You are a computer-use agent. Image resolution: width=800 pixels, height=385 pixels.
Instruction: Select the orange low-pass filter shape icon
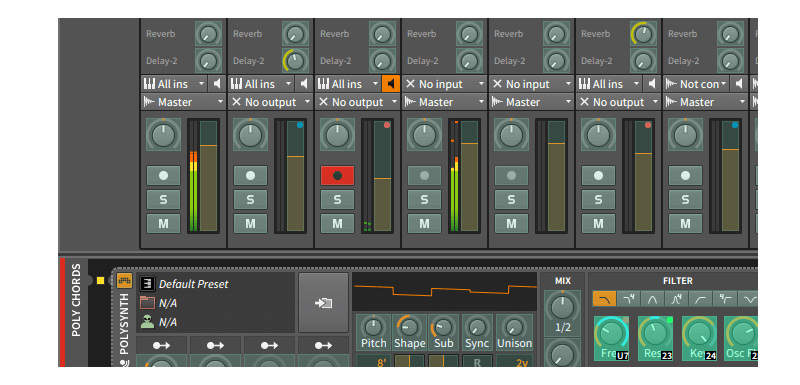coord(604,299)
